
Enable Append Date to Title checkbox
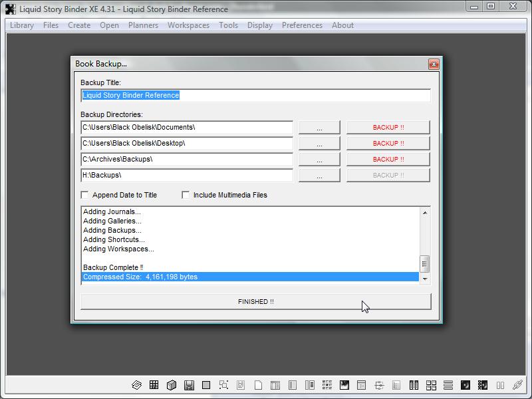pos(84,195)
